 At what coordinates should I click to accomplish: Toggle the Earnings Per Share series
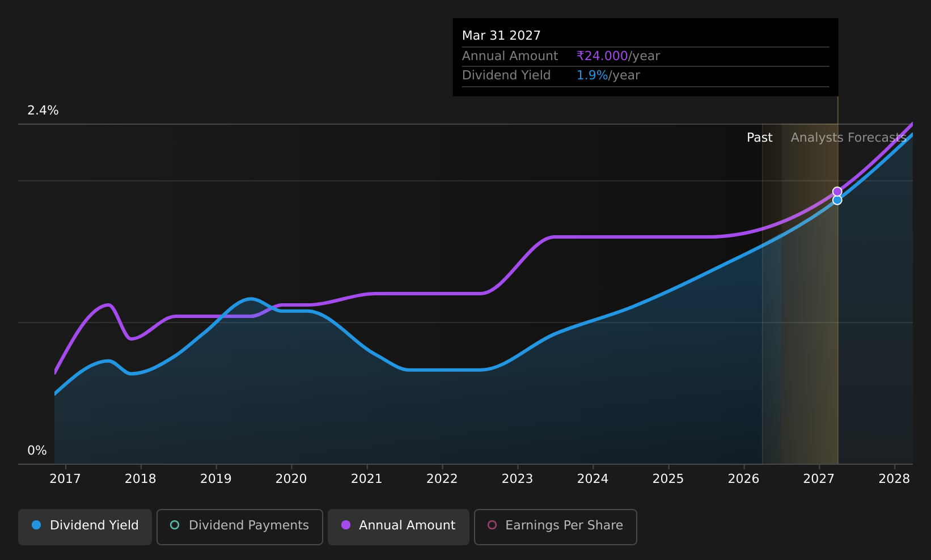pyautogui.click(x=556, y=527)
